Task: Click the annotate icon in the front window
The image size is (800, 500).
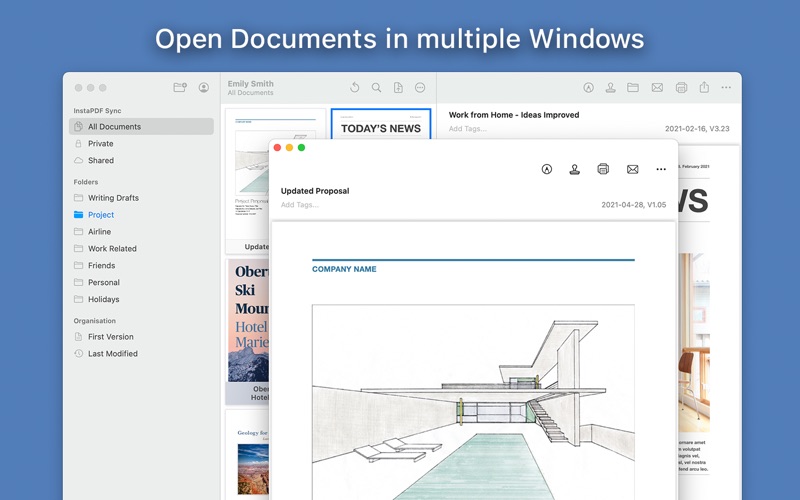Action: click(546, 169)
